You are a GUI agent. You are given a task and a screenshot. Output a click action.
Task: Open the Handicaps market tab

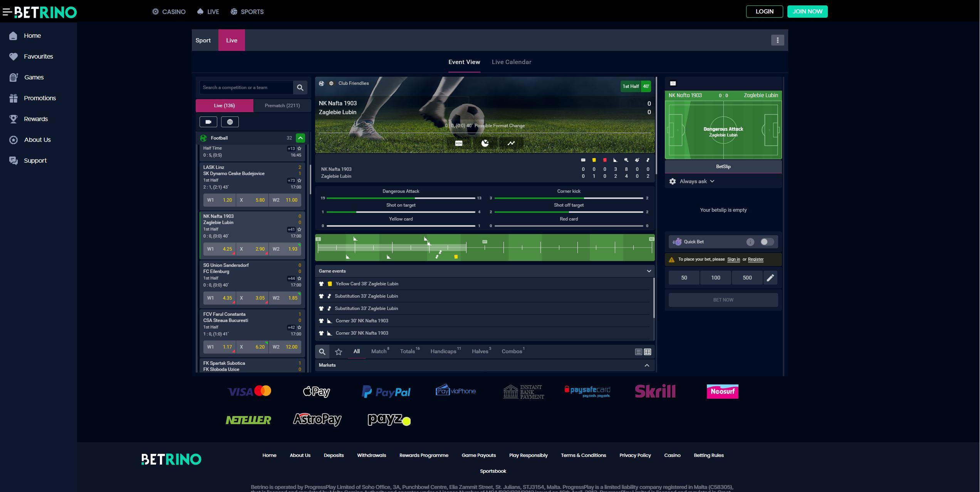coord(444,351)
